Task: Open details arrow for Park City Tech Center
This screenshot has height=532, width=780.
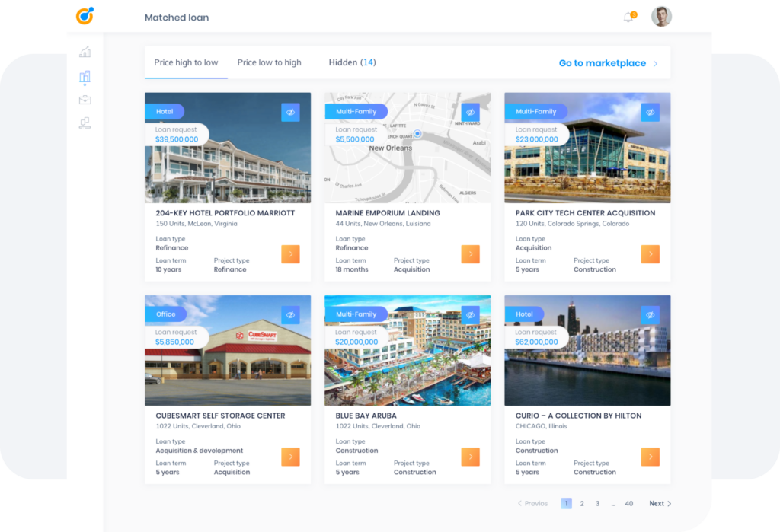Action: tap(651, 254)
